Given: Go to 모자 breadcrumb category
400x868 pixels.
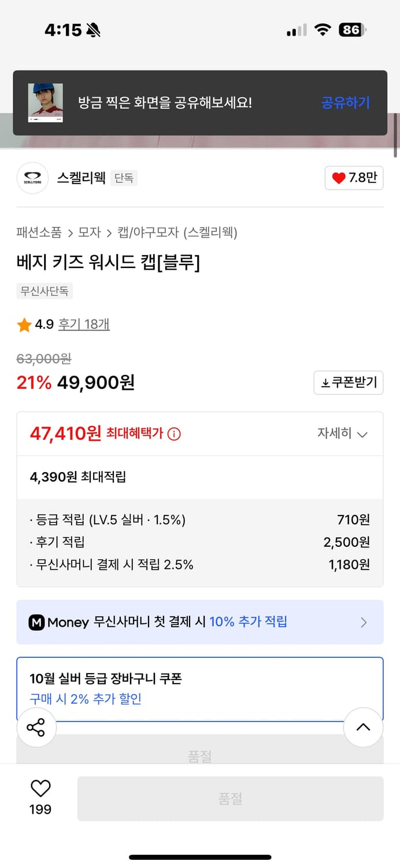Looking at the screenshot, I should tap(90, 233).
